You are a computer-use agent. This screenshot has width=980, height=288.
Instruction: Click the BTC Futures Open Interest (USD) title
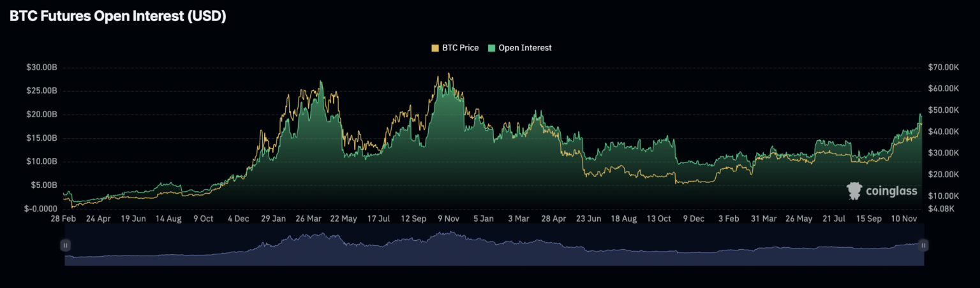(x=118, y=17)
